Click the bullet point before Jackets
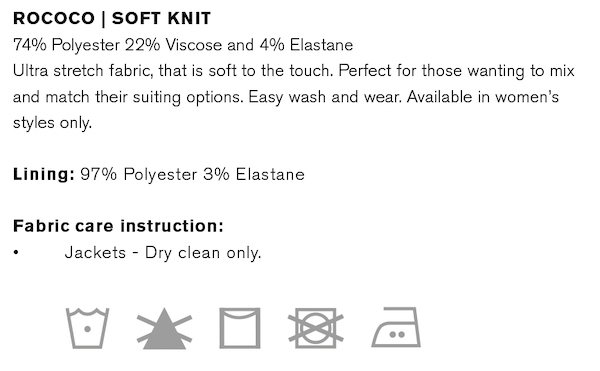This screenshot has height=371, width=600. [16, 252]
